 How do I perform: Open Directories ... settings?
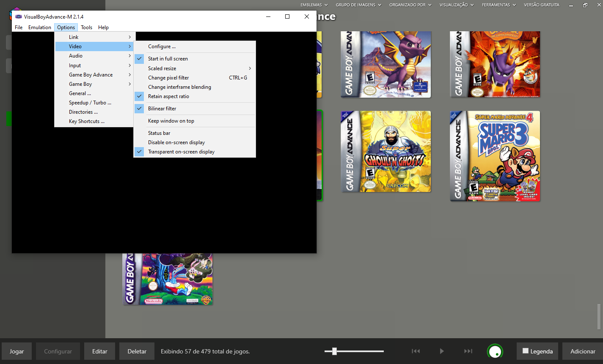point(94,112)
